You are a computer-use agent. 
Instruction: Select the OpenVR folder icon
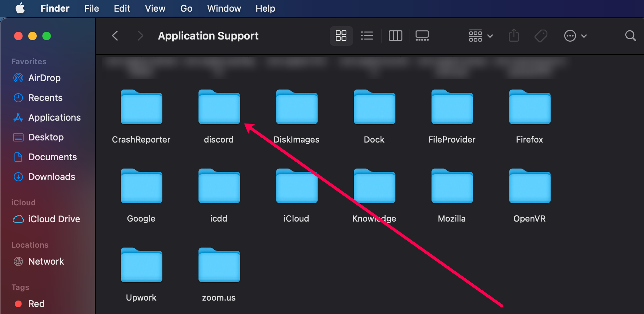pos(530,186)
